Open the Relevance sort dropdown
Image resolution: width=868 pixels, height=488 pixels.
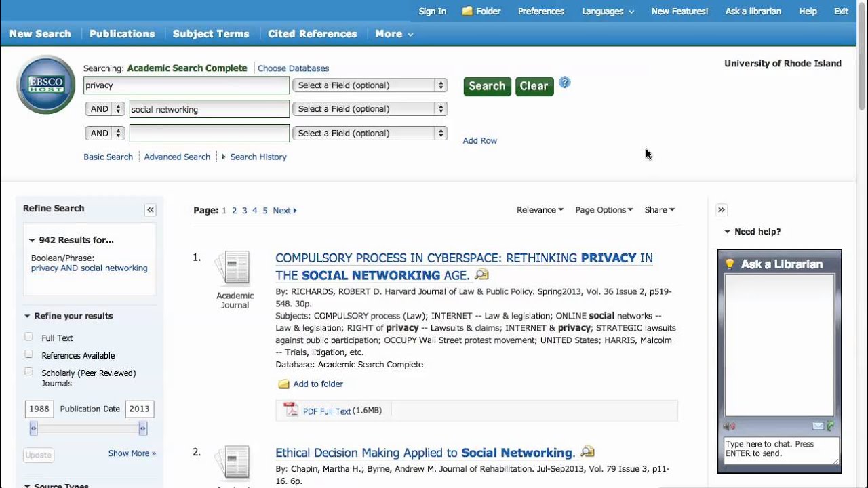540,210
